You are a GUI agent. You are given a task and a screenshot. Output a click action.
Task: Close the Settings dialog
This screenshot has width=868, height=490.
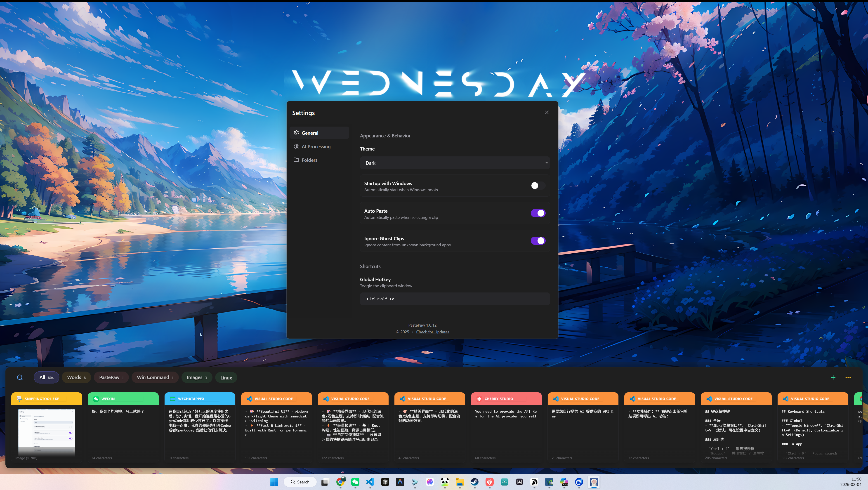pos(547,113)
